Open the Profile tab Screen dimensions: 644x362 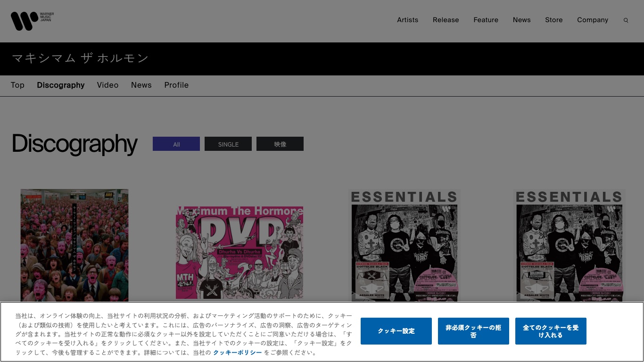(x=176, y=85)
